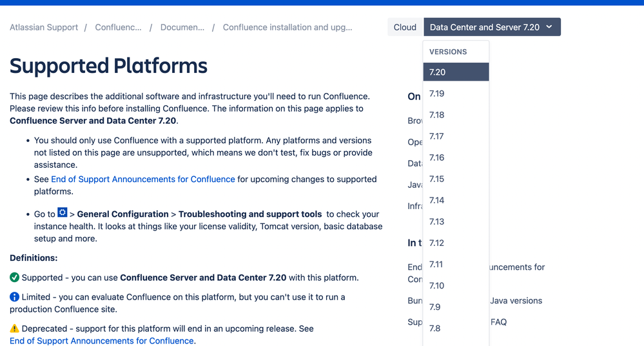Open the truncated Confluenc... breadcrumb link

[x=118, y=27]
